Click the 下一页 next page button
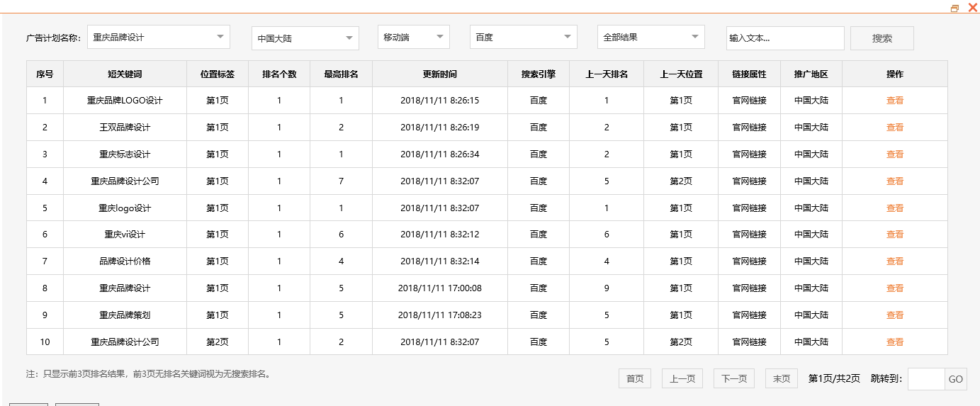The height and width of the screenshot is (406, 980). click(x=734, y=378)
